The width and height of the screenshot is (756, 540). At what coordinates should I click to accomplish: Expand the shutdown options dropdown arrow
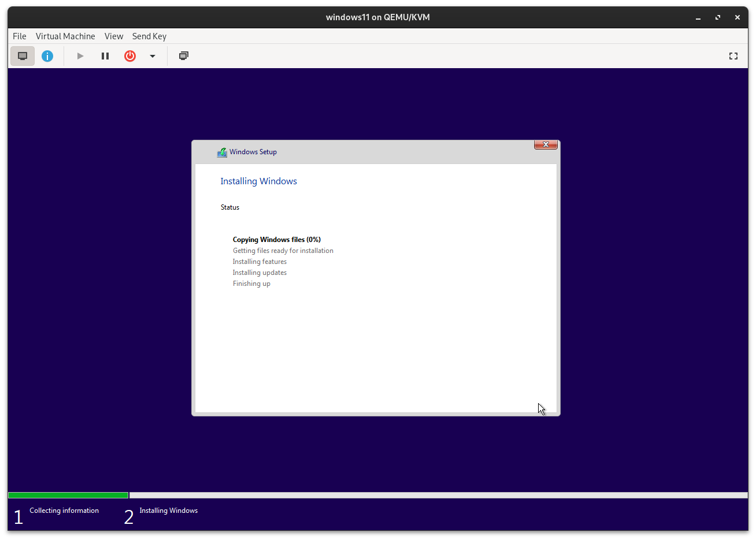pos(153,56)
